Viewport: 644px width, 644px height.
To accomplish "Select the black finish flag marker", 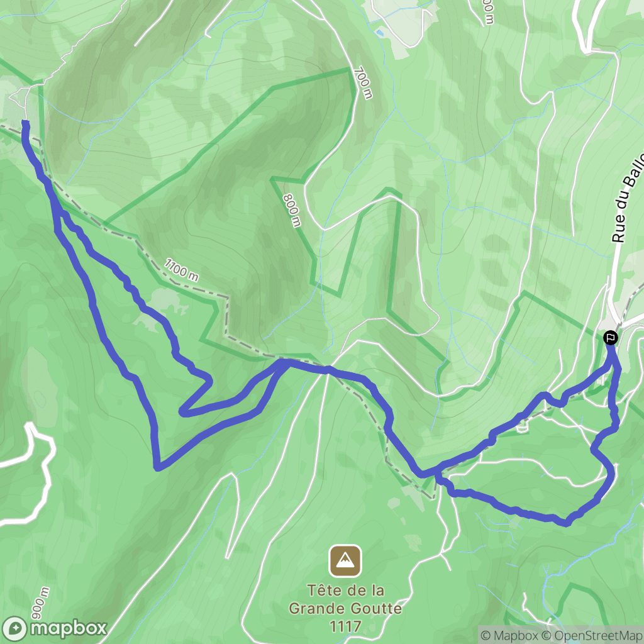I will [610, 338].
